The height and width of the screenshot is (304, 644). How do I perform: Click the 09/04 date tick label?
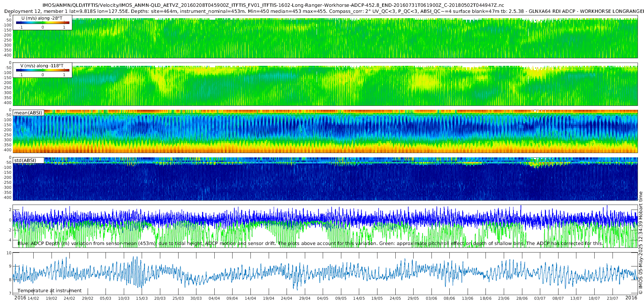(232, 298)
